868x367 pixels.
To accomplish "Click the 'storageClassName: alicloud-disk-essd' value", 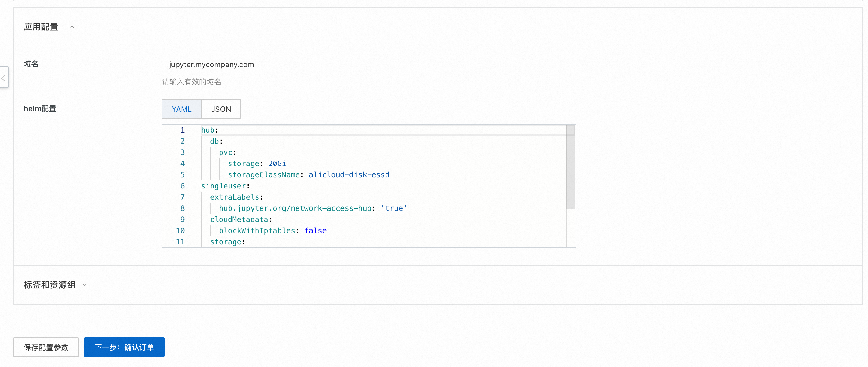I will 349,174.
